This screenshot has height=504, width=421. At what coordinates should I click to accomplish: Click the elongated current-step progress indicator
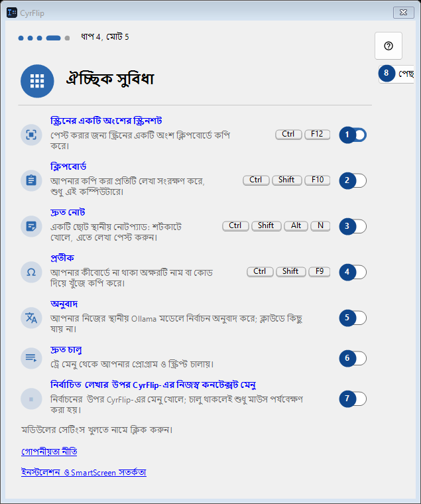tap(53, 38)
